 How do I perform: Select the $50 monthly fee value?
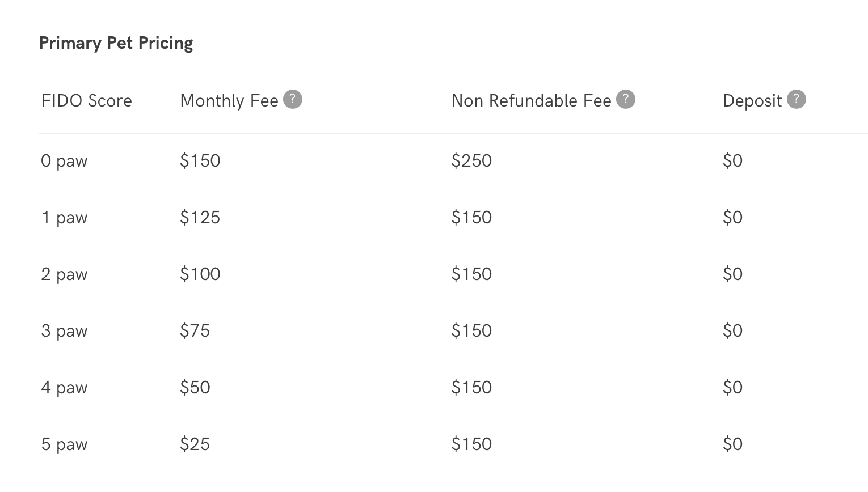(x=195, y=388)
